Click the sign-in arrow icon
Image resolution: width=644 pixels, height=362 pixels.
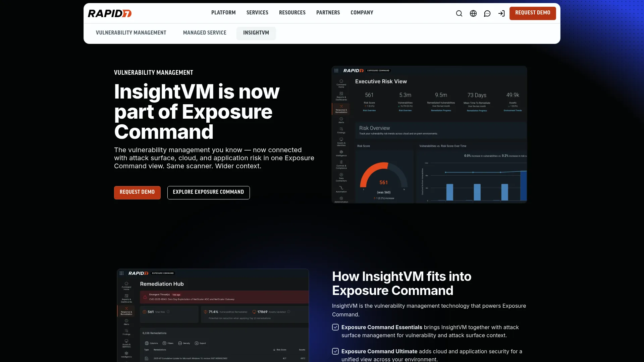501,13
